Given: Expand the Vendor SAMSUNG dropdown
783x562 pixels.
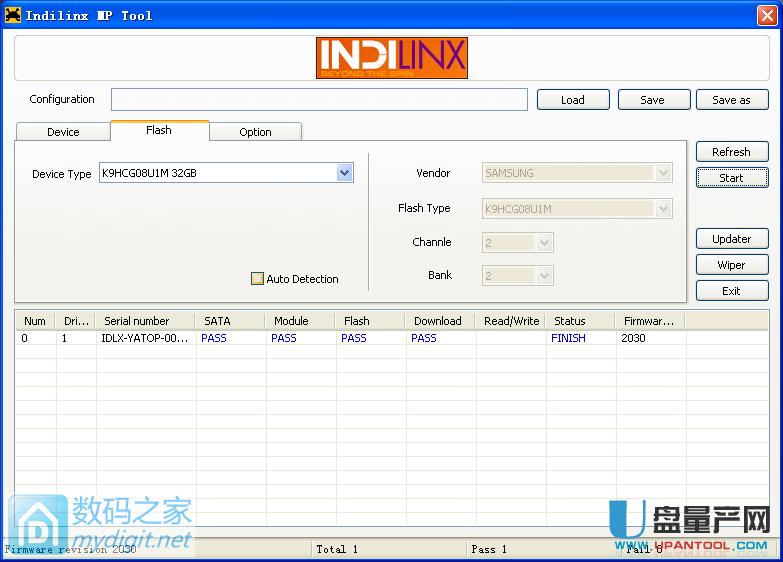Looking at the screenshot, I should 663,173.
